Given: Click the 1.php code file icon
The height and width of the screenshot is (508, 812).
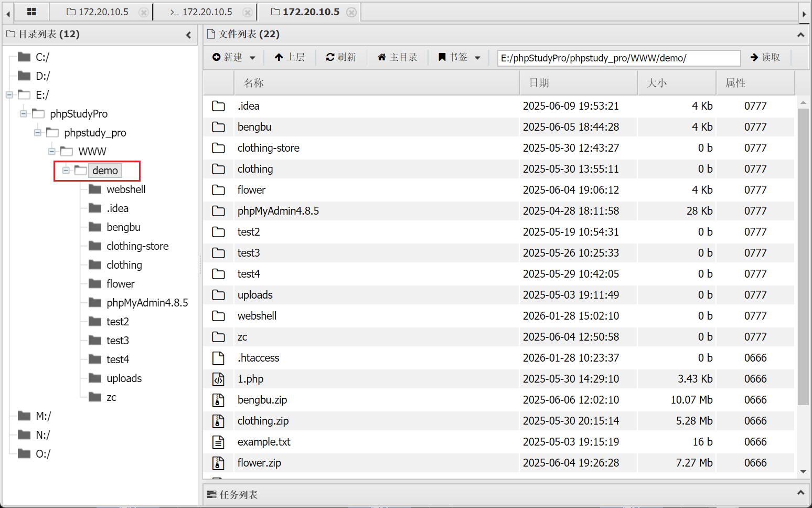Looking at the screenshot, I should pyautogui.click(x=218, y=379).
